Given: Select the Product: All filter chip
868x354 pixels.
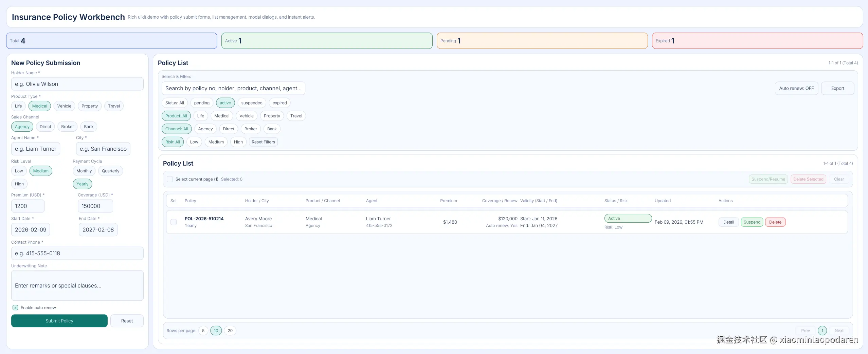Looking at the screenshot, I should point(176,116).
